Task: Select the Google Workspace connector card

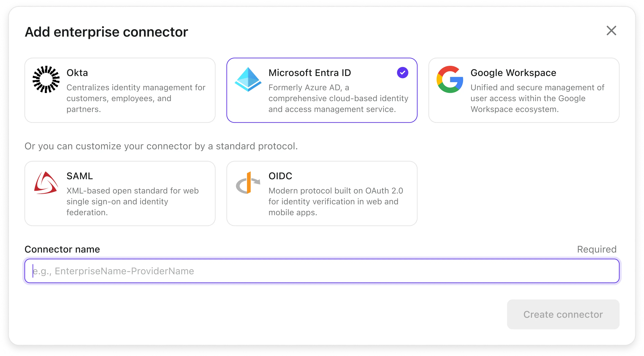Action: [x=524, y=90]
